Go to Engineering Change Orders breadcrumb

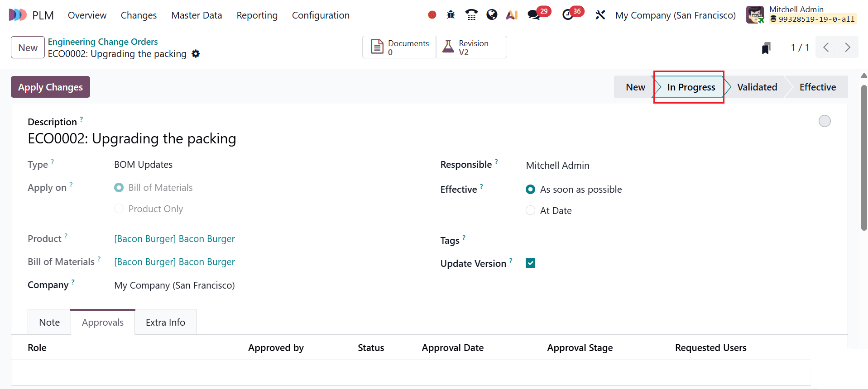pyautogui.click(x=103, y=42)
